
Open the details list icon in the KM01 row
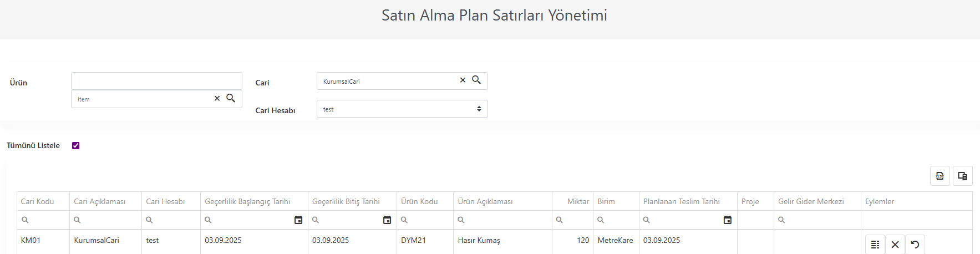[875, 245]
